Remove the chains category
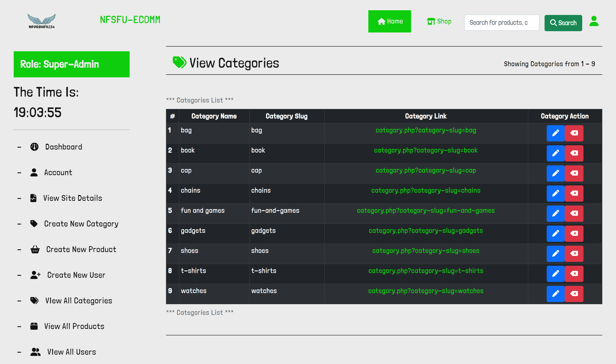Screen dimensions: 616x364 click(x=574, y=193)
